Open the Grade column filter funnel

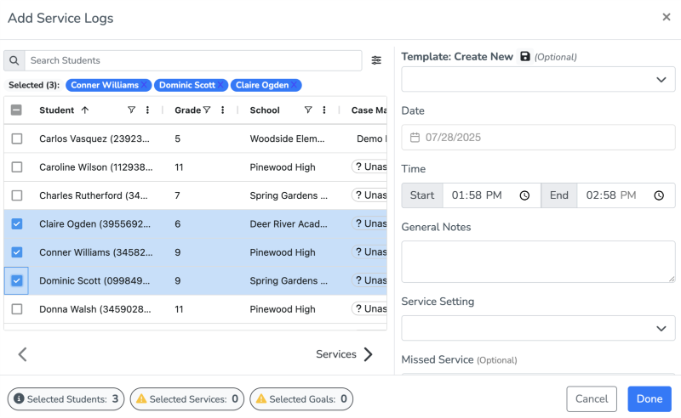coord(207,110)
